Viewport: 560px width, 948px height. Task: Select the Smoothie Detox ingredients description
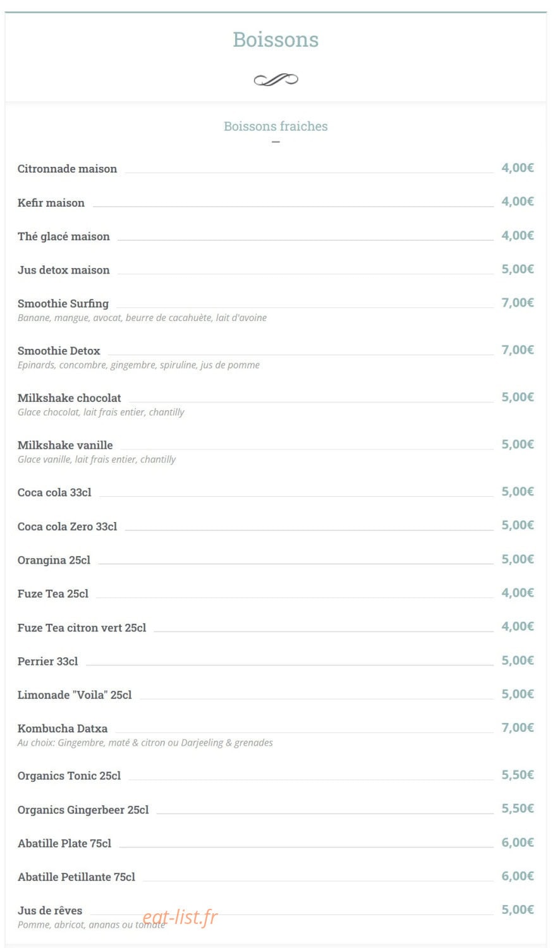tap(138, 365)
